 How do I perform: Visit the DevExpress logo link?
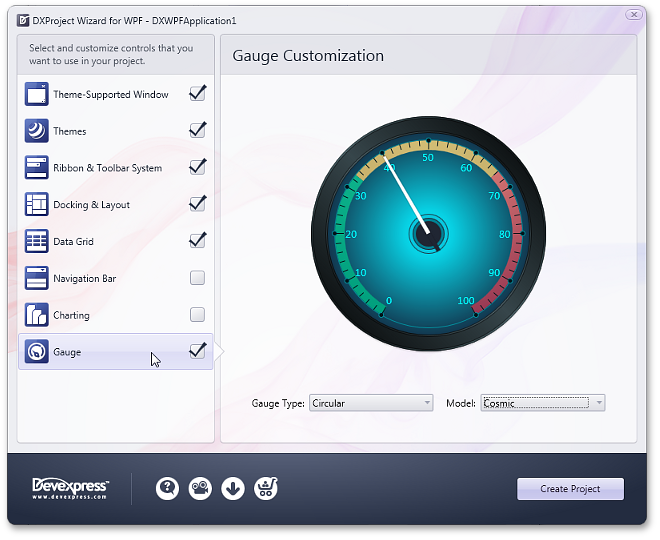(70, 488)
